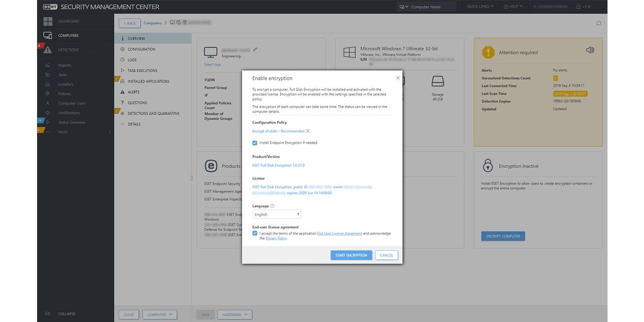The width and height of the screenshot is (644, 322).
Task: Click the administrator user name in header
Action: click(550, 7)
